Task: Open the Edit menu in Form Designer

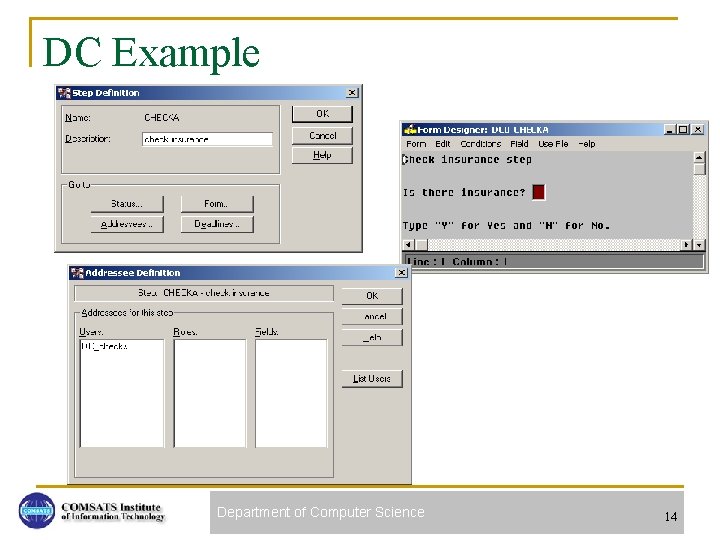Action: 443,144
